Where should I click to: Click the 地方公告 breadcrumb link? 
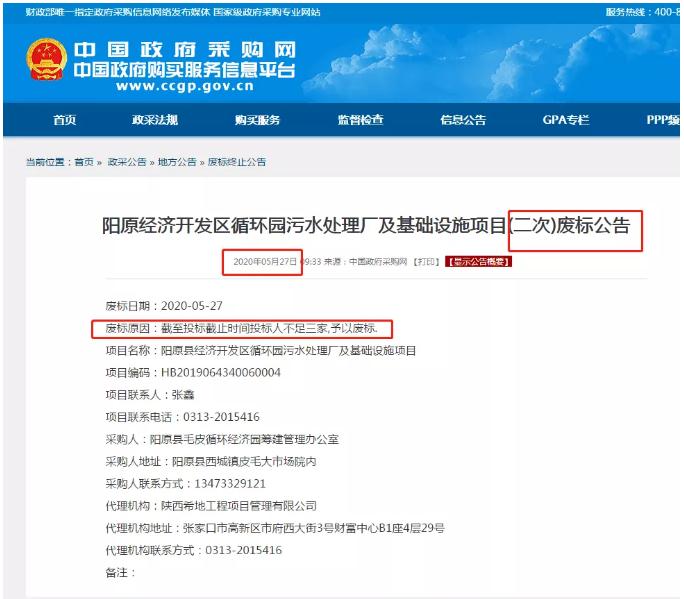point(177,162)
